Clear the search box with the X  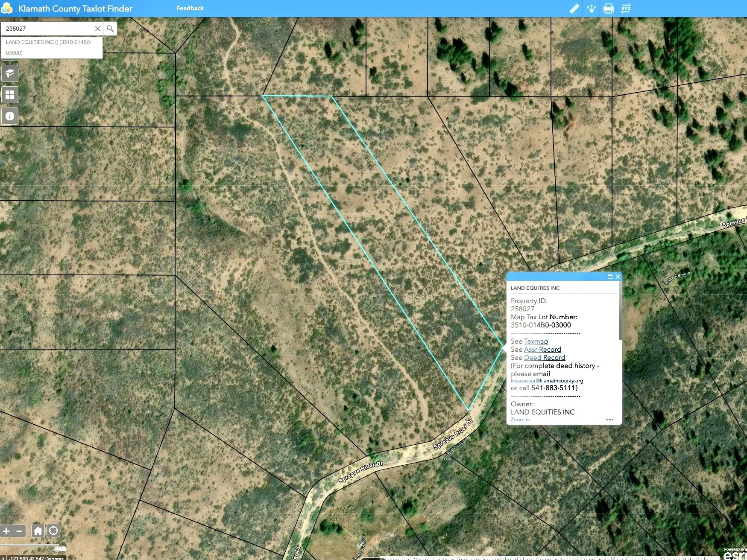(x=97, y=28)
